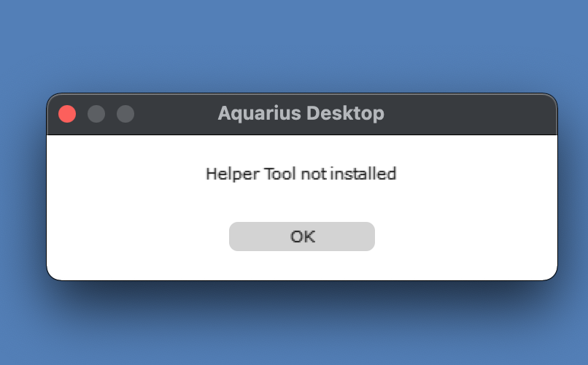Click blank dialog area left of OK button

pos(137,237)
